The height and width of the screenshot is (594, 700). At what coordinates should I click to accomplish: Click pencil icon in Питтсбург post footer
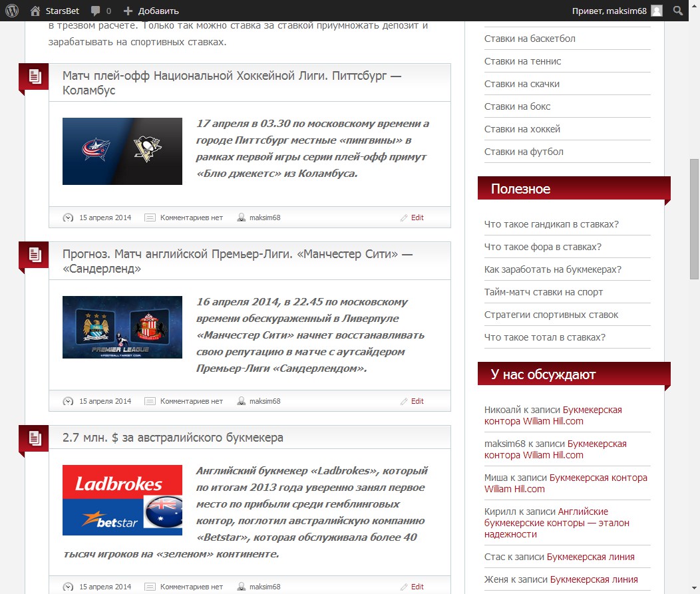404,218
